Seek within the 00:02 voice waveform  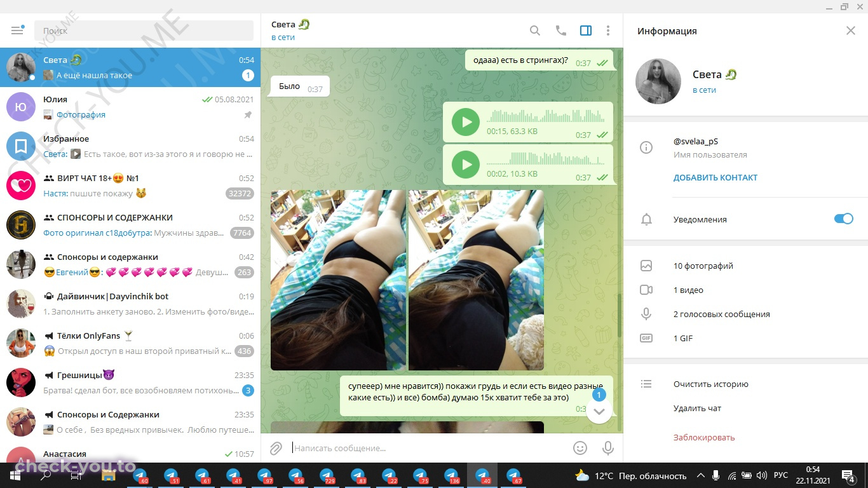coord(545,158)
